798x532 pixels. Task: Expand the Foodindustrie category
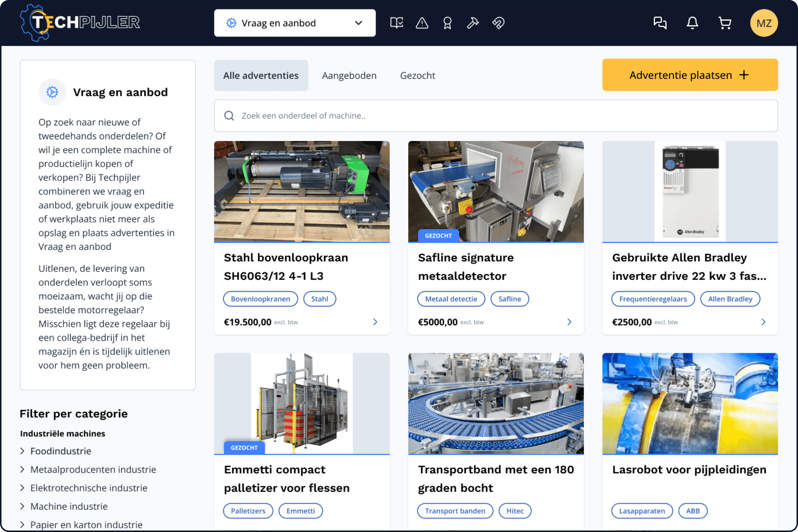pyautogui.click(x=61, y=451)
